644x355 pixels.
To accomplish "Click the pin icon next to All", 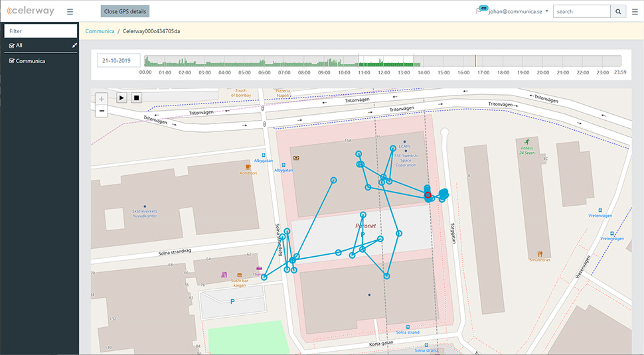I will (74, 45).
